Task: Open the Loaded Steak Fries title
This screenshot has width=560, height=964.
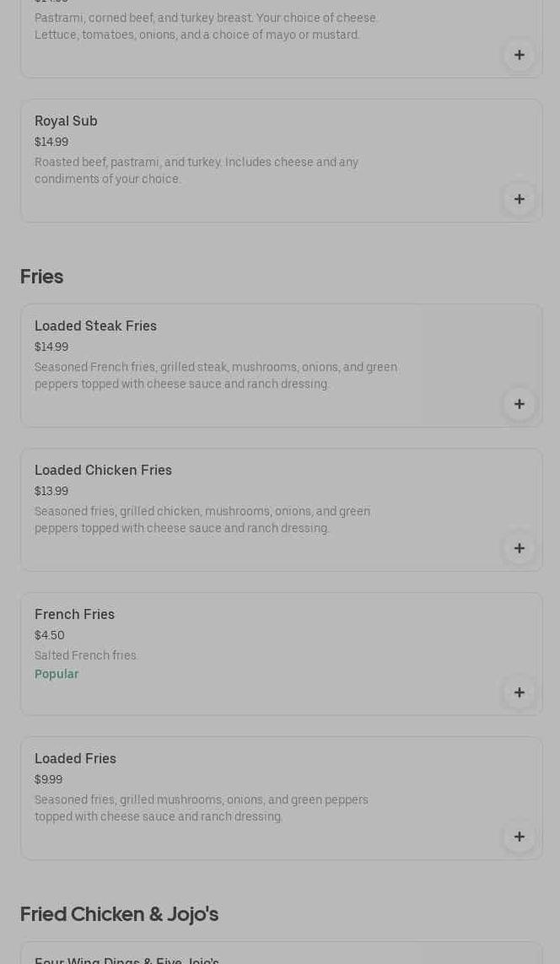Action: (x=95, y=326)
